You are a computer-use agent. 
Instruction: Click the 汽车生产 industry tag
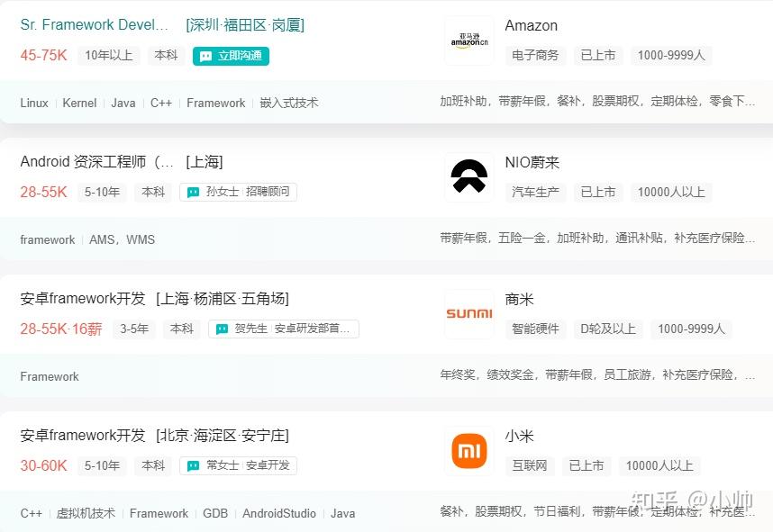coord(535,192)
